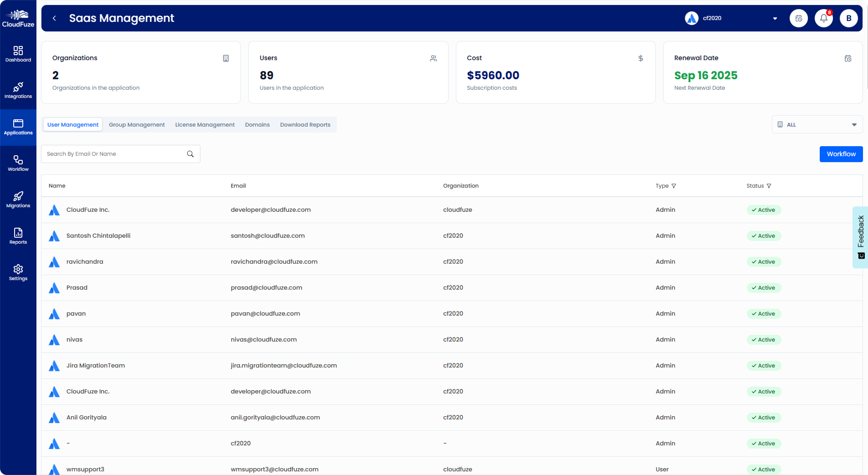Open Reports in the sidebar
868x475 pixels.
pos(18,236)
